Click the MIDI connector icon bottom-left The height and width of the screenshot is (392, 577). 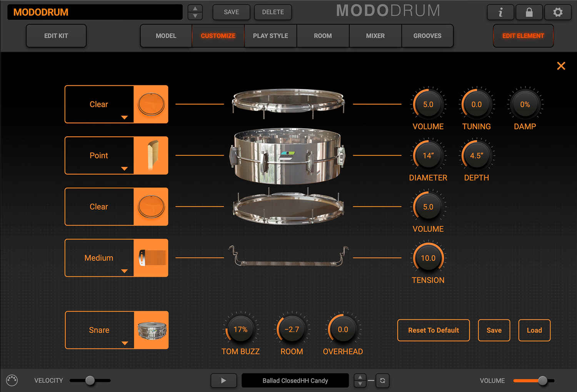(x=12, y=380)
